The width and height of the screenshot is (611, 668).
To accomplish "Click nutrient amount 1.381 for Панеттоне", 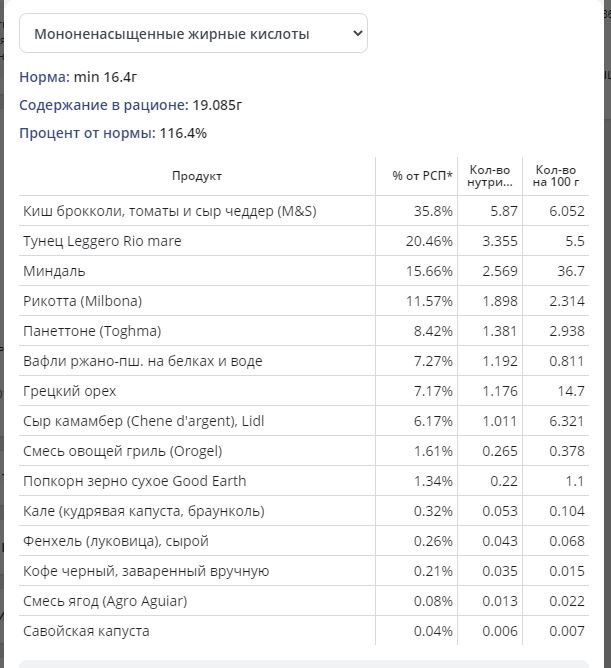I will [x=500, y=331].
